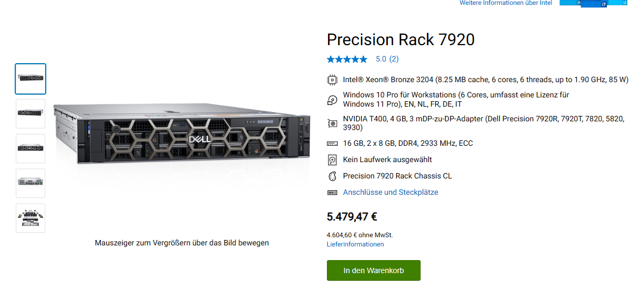
Task: Click the operating system icon beside Windows 10 Pro
Action: pos(332,100)
